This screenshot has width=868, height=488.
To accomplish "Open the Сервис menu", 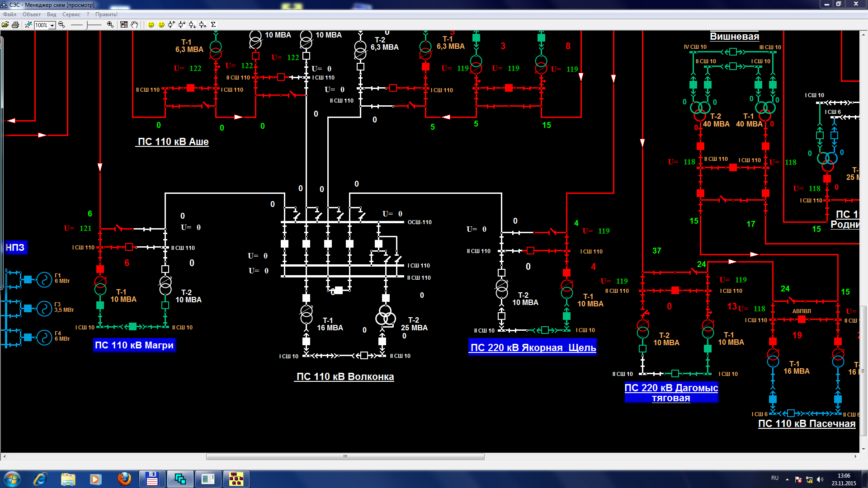I will point(71,14).
